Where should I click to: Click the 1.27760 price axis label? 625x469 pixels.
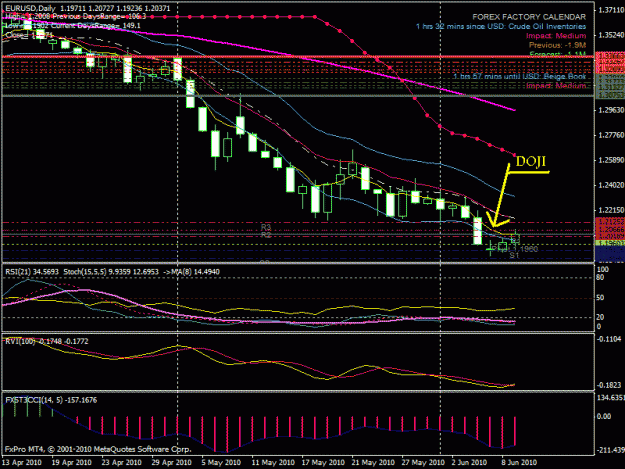pyautogui.click(x=611, y=135)
